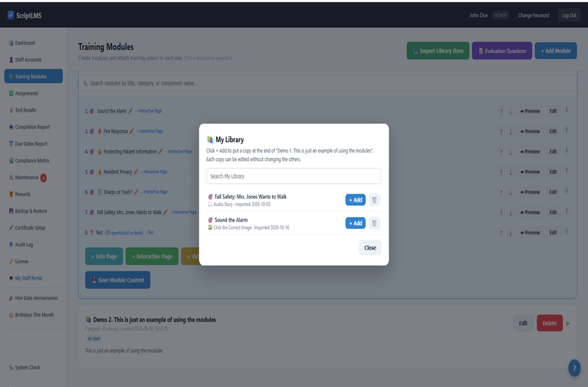Viewport: 588px width, 387px height.
Task: Click the ScriptLMS logo icon
Action: [10, 15]
